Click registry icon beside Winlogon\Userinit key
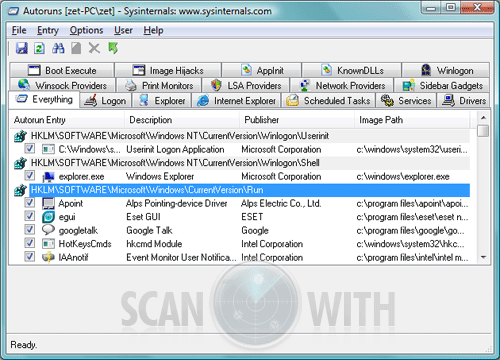This screenshot has width=500, height=360. [x=20, y=136]
